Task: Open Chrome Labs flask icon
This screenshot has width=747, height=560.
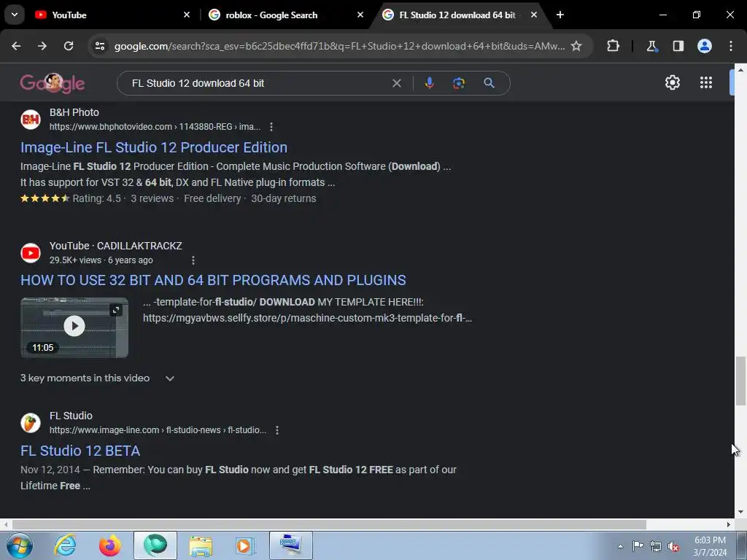Action: coord(651,46)
